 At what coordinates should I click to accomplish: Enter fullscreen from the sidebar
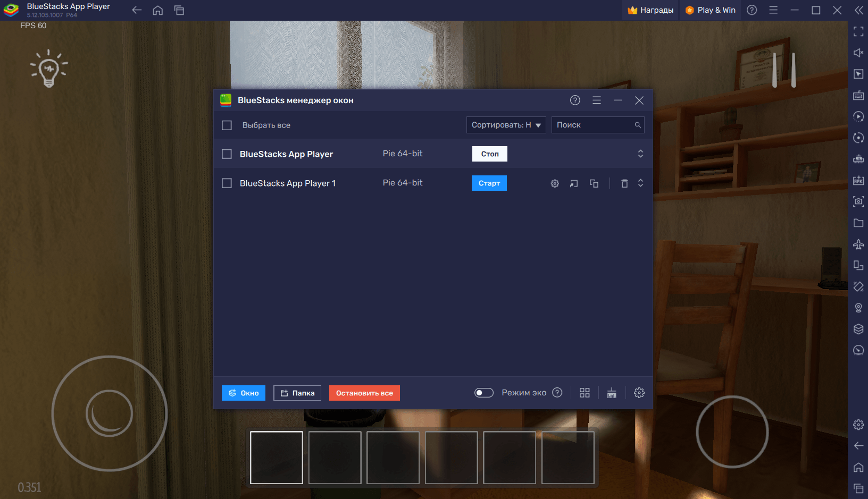coord(858,32)
